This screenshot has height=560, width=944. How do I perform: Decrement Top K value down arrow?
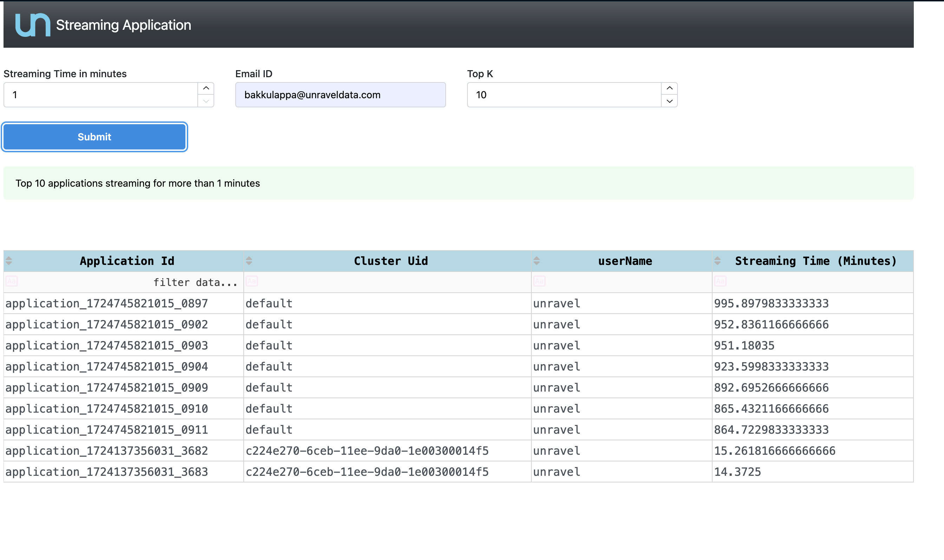click(x=669, y=101)
